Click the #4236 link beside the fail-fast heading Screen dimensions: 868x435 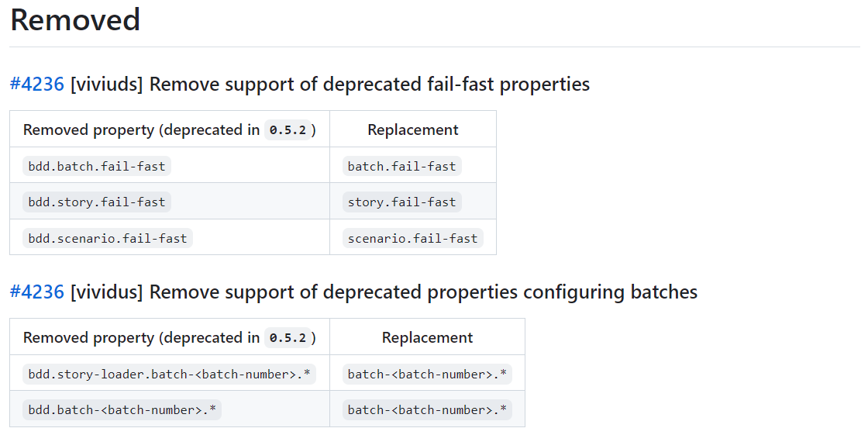(x=36, y=84)
